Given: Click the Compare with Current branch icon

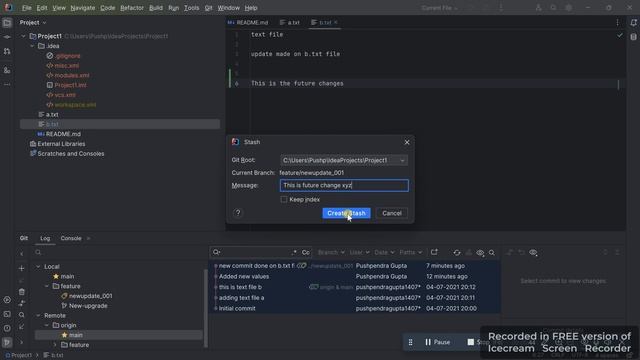Looking at the screenshot, I should click(x=22, y=303).
